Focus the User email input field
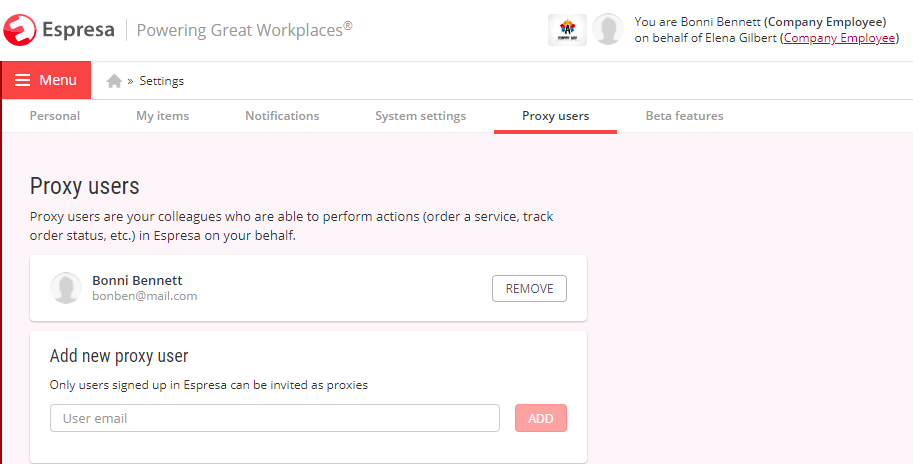 coord(275,418)
